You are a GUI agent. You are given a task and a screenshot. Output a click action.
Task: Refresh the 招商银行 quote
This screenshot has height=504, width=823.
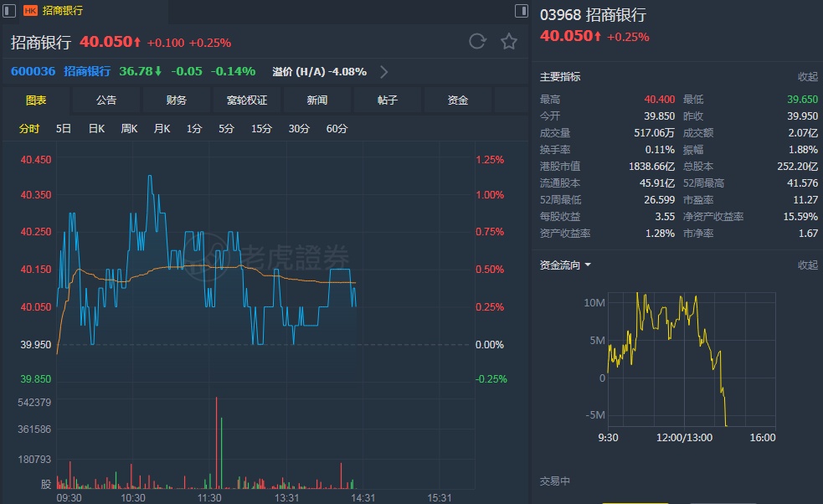coord(477,41)
